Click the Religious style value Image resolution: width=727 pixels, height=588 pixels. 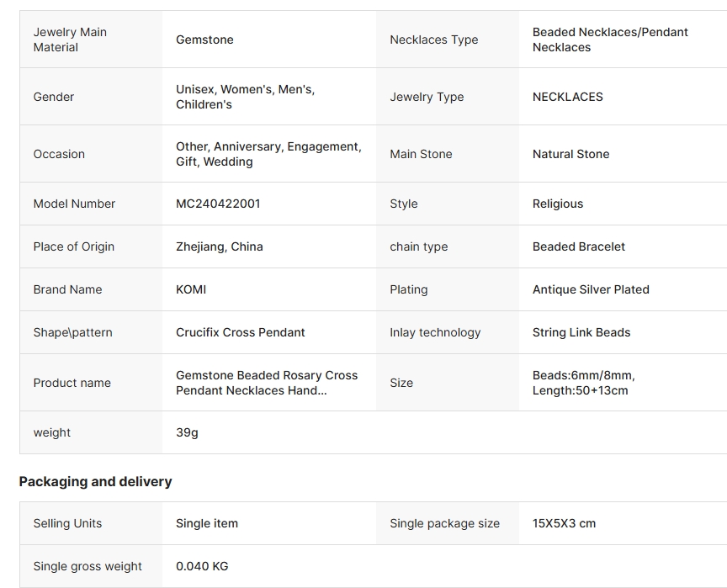[x=558, y=204]
